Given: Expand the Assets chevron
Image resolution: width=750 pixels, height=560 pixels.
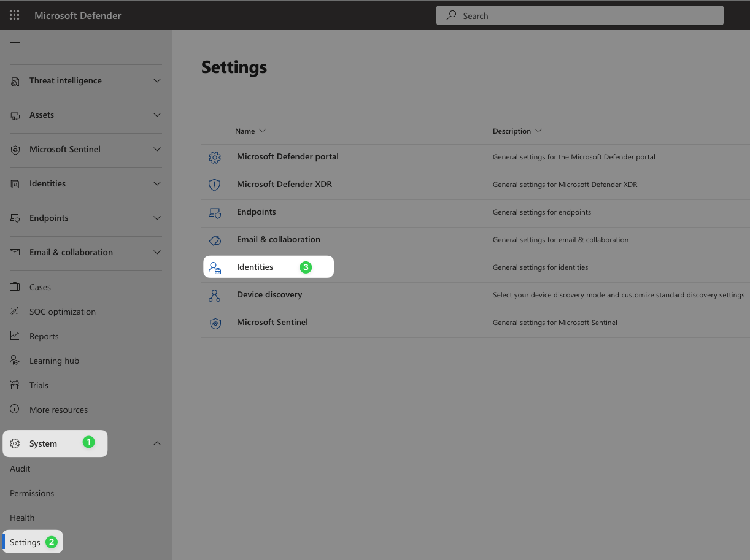Looking at the screenshot, I should (x=157, y=115).
